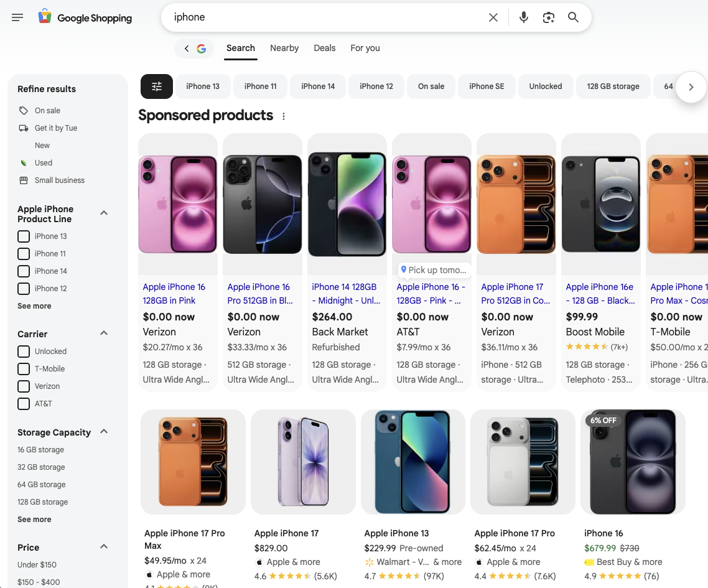Start voice search with microphone

(523, 17)
